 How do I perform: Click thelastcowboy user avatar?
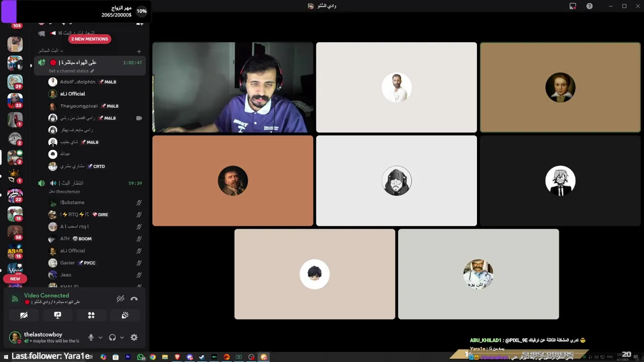pyautogui.click(x=15, y=337)
